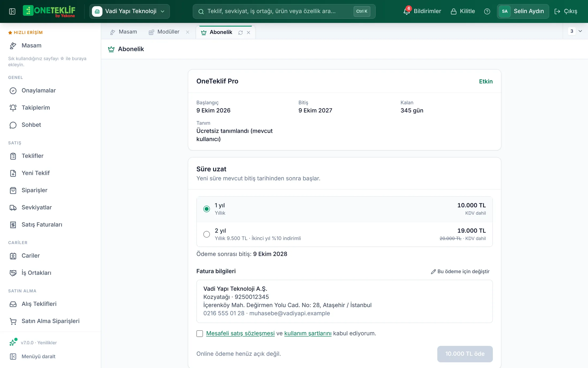The width and height of the screenshot is (588, 368).
Task: Create Yeni Teklif from sidebar
Action: (x=51, y=173)
